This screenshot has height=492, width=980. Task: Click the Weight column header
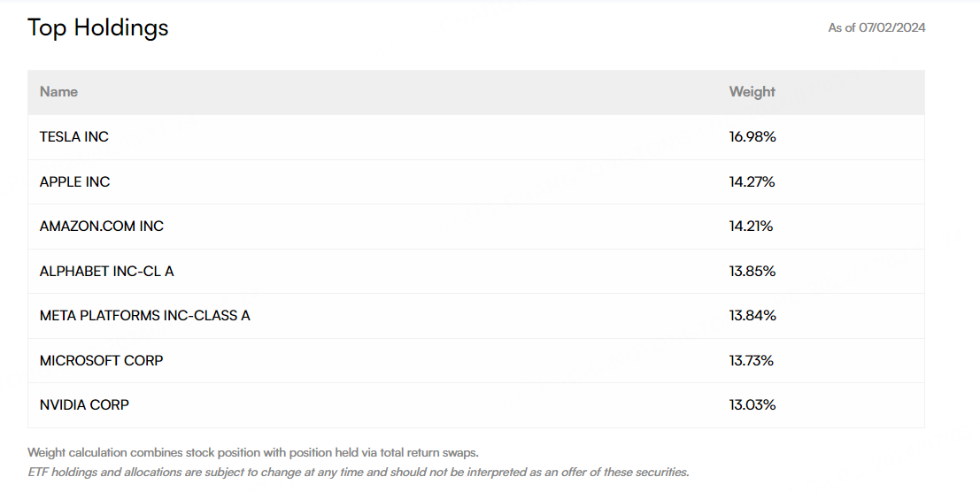(x=752, y=92)
